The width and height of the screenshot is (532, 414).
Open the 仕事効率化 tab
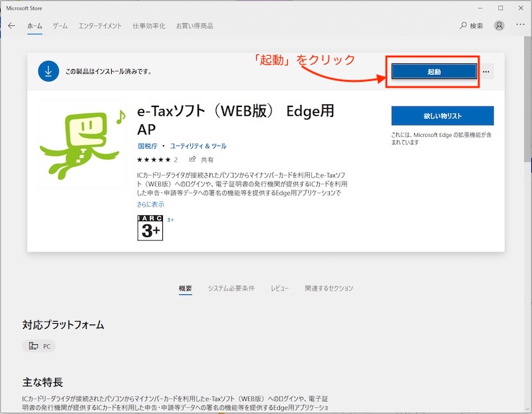click(x=148, y=26)
